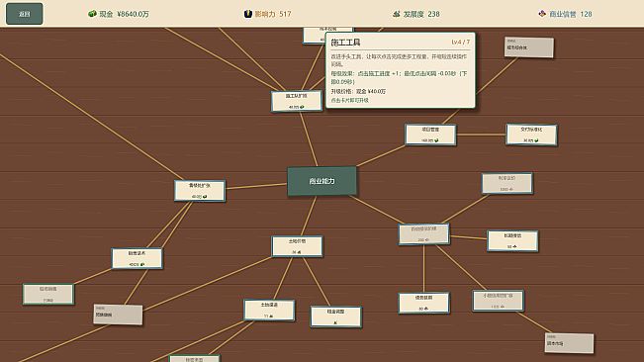Select the 土地渠道 skill card

click(x=269, y=310)
